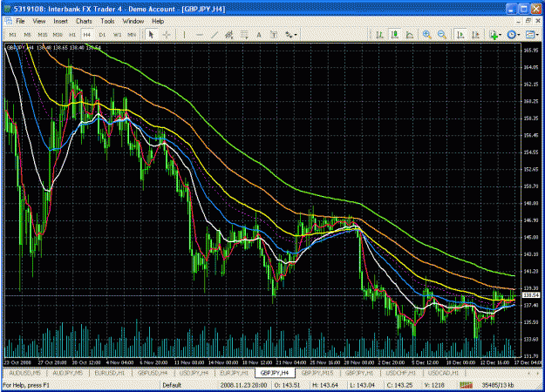Open the Tools menu
Screen dimensions: 545x392
tap(107, 21)
